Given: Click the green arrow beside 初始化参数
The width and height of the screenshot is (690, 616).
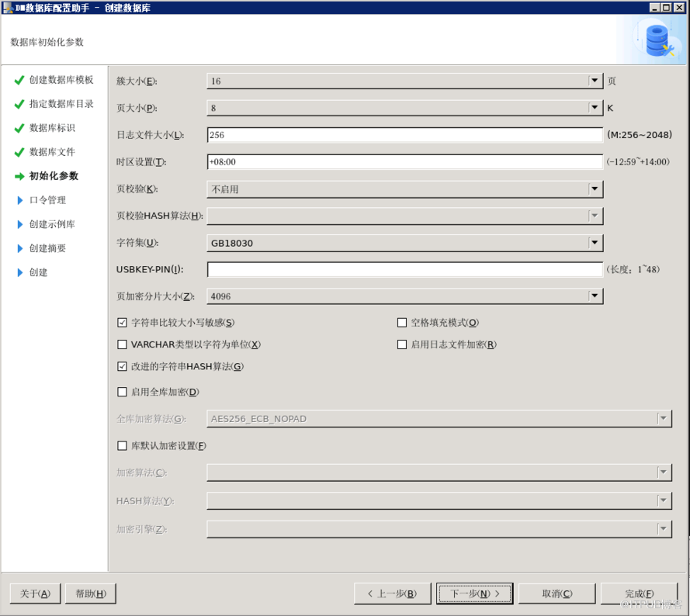Looking at the screenshot, I should point(19,176).
